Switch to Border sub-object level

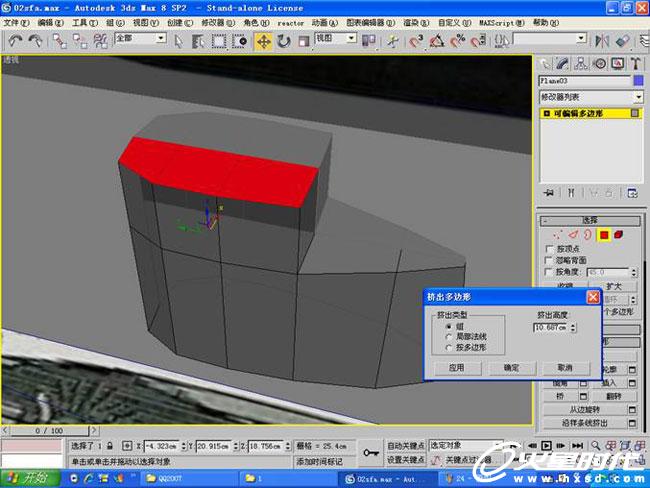tap(588, 235)
